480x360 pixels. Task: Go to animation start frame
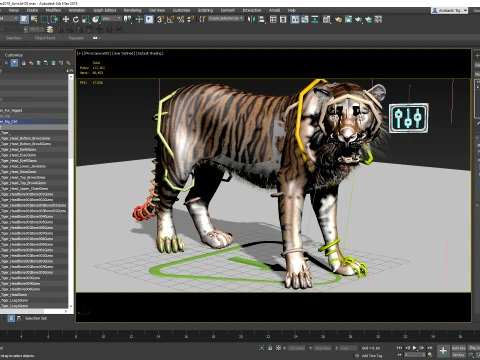pyautogui.click(x=399, y=348)
